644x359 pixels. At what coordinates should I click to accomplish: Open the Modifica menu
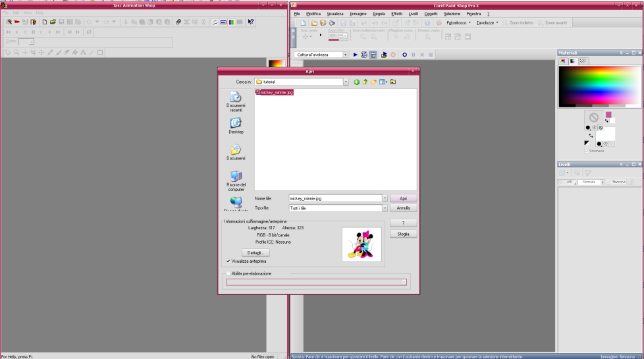[x=313, y=14]
